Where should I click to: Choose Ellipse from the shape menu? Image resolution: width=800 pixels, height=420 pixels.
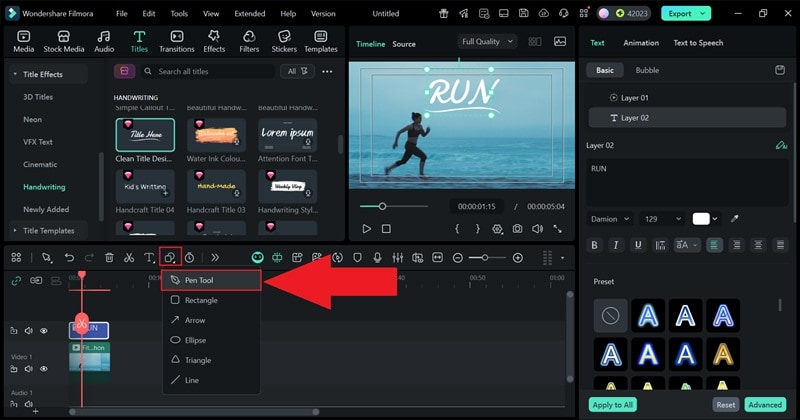(211, 340)
